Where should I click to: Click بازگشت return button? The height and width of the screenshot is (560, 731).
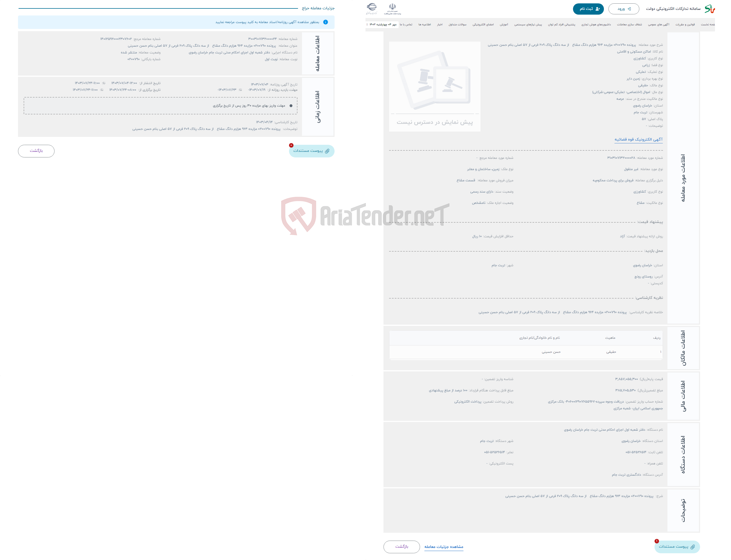[x=37, y=151]
